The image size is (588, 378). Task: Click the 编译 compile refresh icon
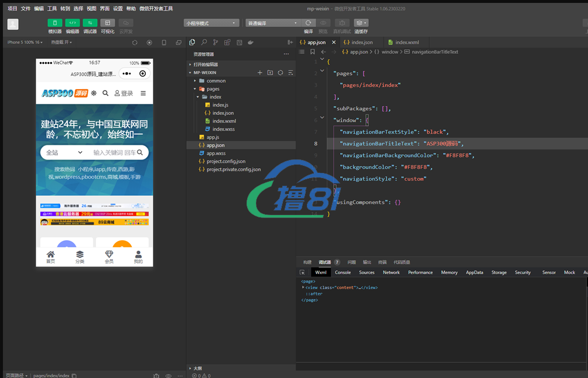(308, 23)
